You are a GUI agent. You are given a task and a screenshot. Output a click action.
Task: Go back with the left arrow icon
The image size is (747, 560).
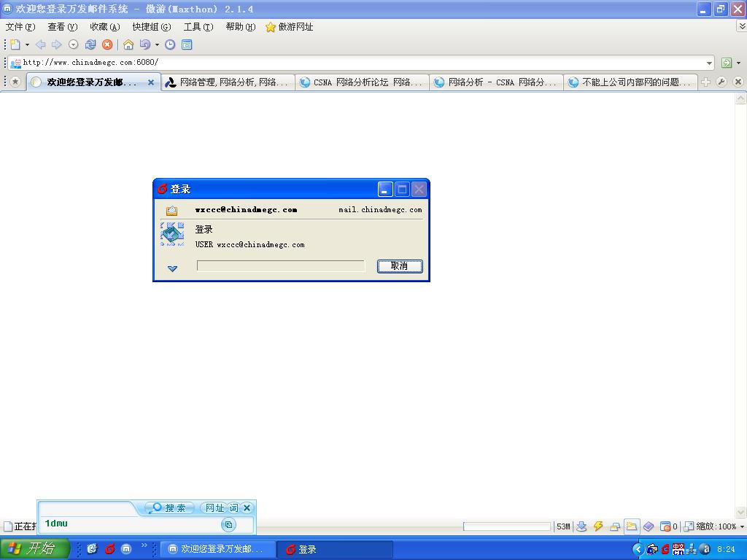click(x=41, y=44)
